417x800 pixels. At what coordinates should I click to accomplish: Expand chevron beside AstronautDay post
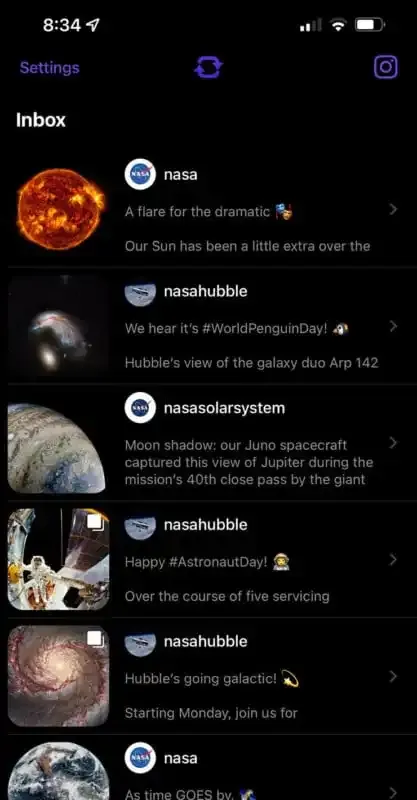tap(393, 560)
